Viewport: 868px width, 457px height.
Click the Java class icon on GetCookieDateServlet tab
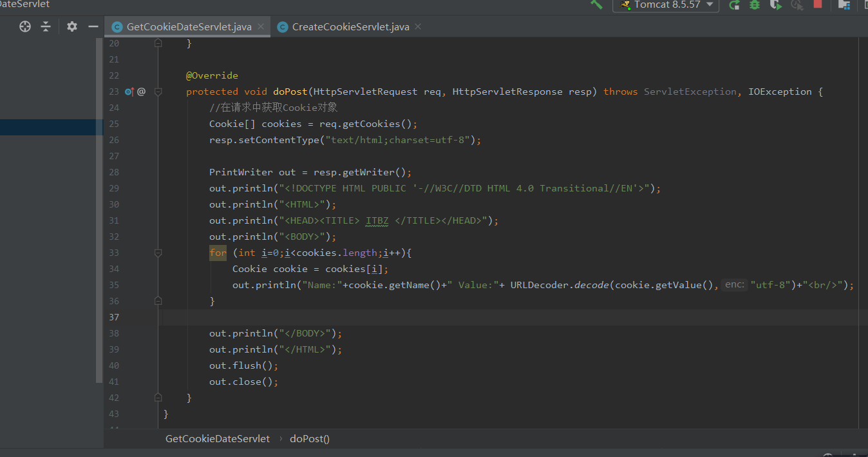pyautogui.click(x=117, y=27)
